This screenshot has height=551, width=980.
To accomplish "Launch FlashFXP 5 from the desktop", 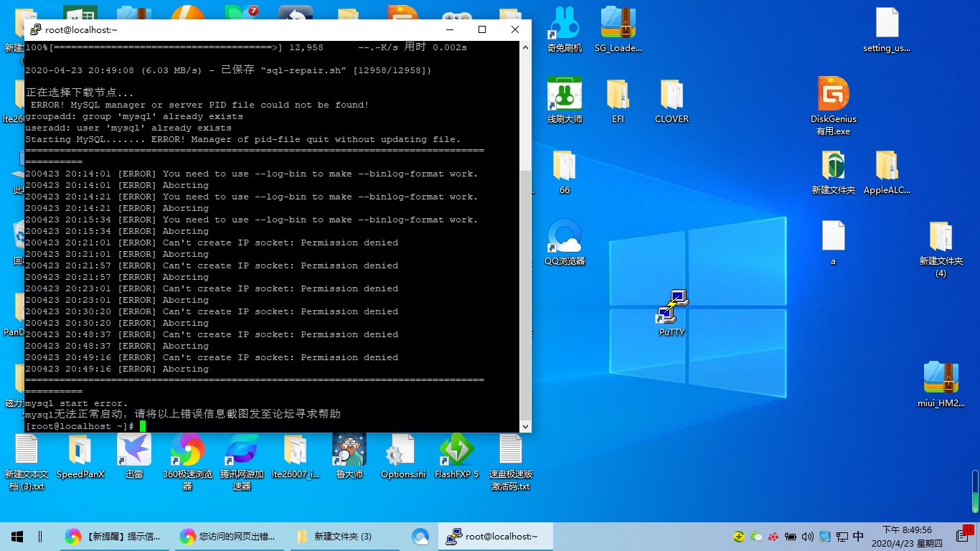I will pos(456,451).
